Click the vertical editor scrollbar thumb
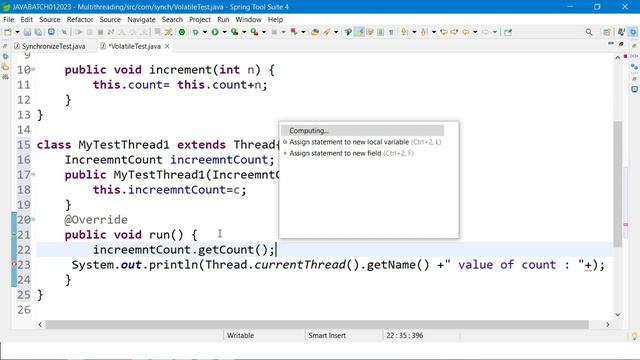The image size is (640, 360). tap(618, 184)
